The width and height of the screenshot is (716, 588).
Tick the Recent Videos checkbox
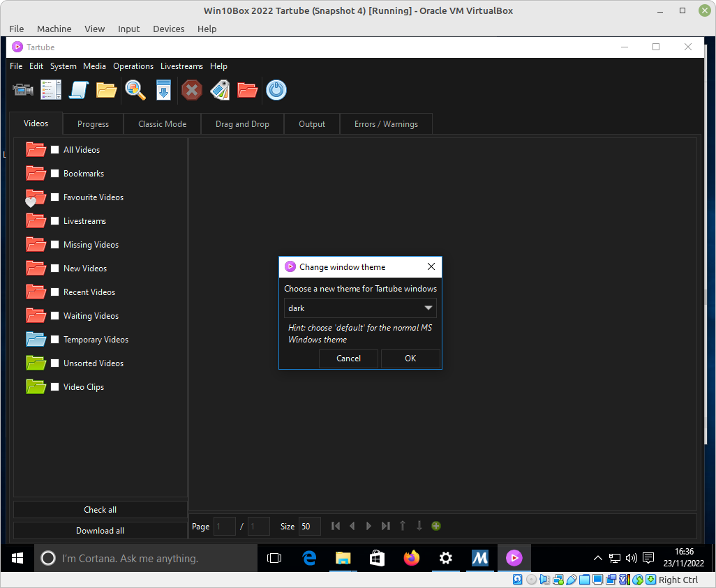pos(55,292)
